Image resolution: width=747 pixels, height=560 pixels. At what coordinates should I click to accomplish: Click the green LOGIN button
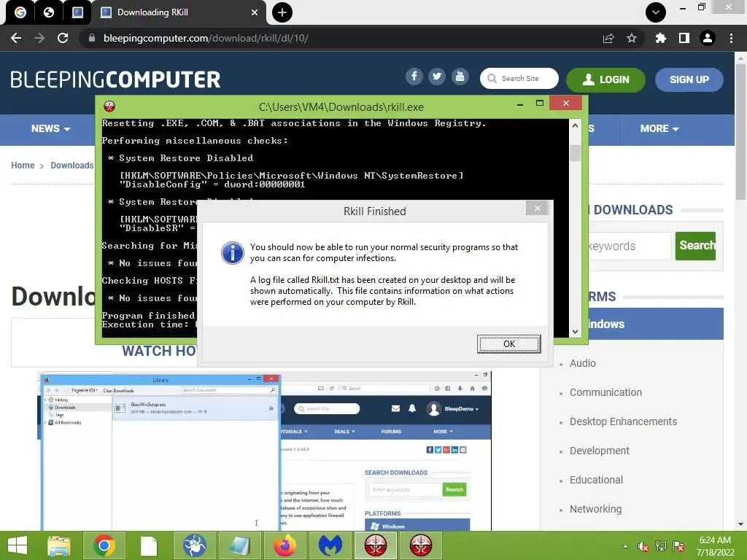coord(605,79)
